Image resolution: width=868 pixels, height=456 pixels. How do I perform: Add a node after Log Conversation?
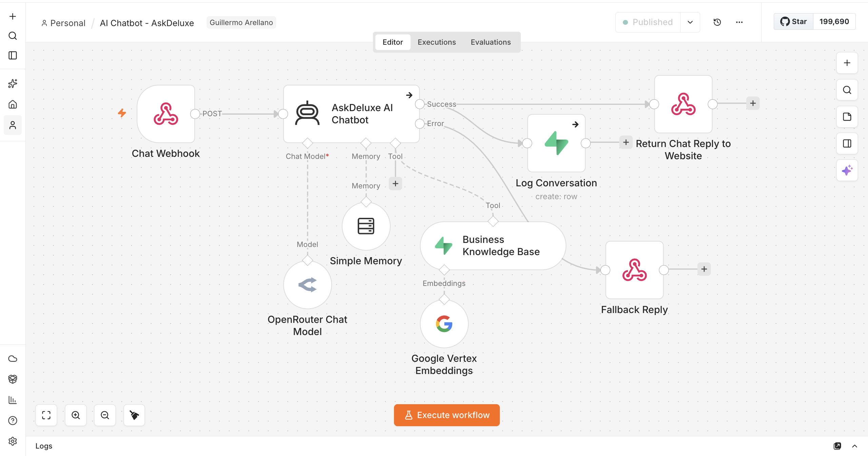(x=626, y=143)
